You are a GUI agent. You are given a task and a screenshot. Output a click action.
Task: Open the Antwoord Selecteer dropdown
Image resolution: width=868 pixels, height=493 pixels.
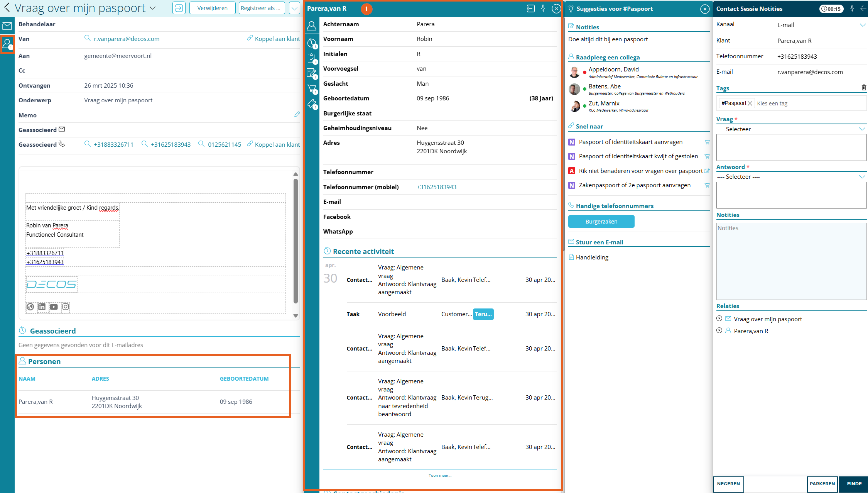pos(791,176)
